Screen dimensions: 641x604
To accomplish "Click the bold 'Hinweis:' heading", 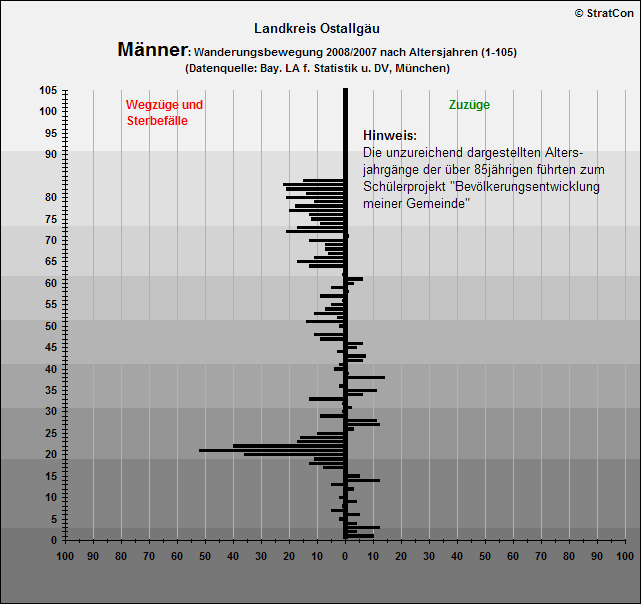I will [390, 135].
